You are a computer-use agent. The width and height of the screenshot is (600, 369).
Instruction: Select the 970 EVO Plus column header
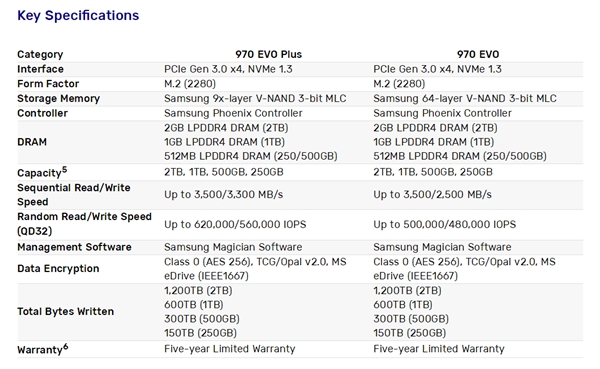coord(268,54)
